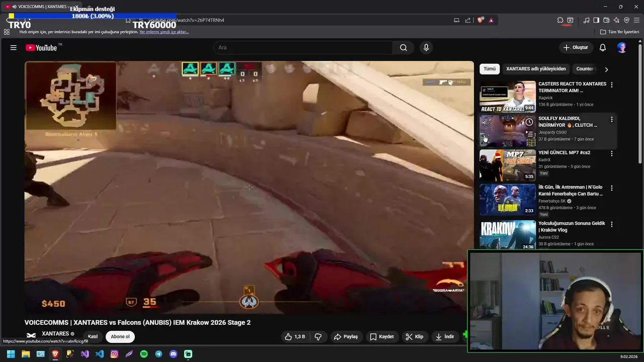Open options menu for Kraków Vlog video
Image resolution: width=644 pixels, height=362 pixels.
(x=612, y=224)
